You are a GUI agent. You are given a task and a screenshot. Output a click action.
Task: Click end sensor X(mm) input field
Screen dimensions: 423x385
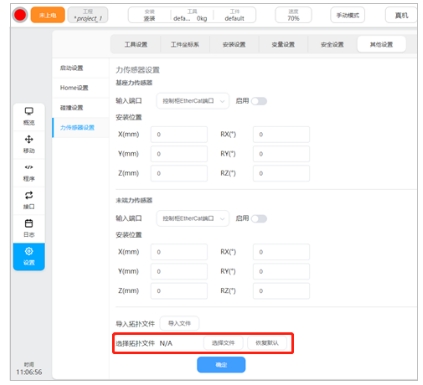click(x=179, y=252)
